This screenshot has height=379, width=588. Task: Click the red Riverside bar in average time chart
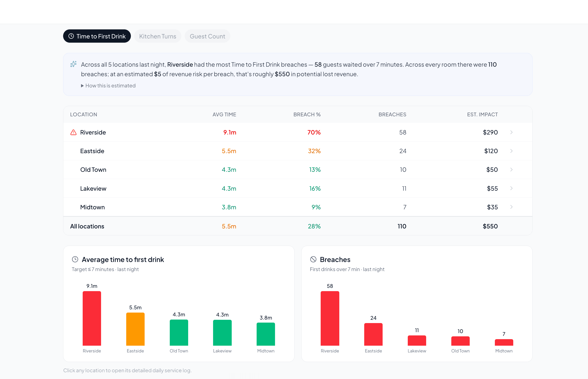point(92,318)
